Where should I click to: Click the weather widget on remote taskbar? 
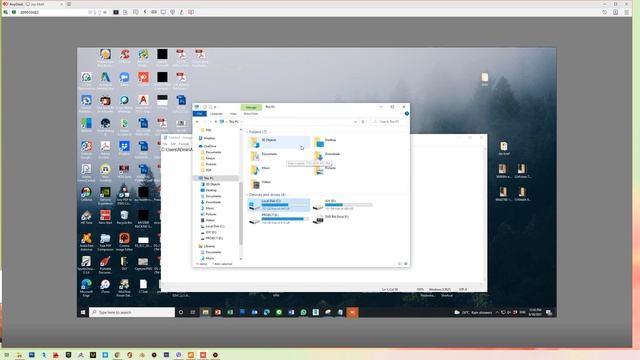473,312
